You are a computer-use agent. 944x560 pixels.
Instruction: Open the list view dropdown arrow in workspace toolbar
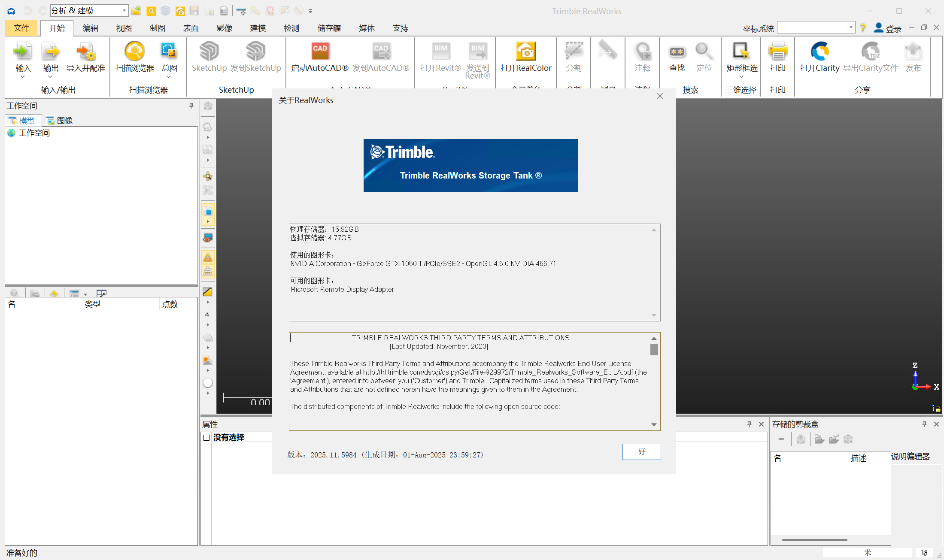pyautogui.click(x=85, y=294)
